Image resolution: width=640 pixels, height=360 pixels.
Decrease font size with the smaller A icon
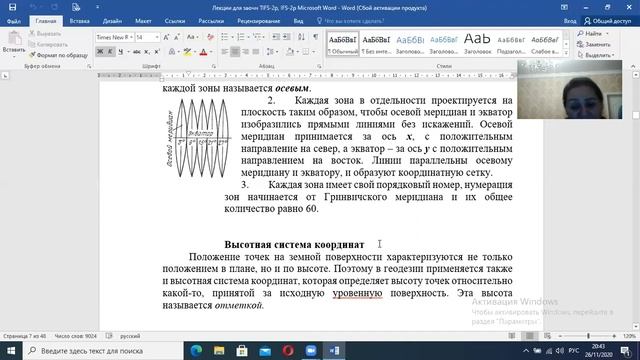[x=177, y=37]
